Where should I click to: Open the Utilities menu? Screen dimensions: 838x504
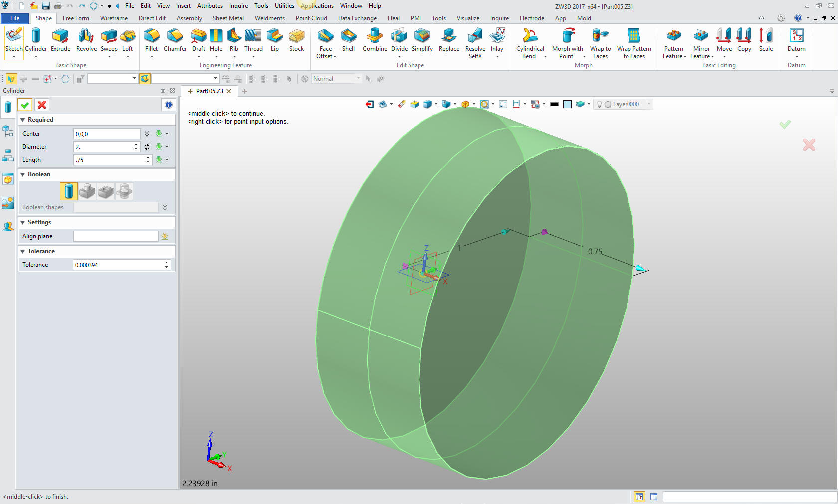[284, 6]
